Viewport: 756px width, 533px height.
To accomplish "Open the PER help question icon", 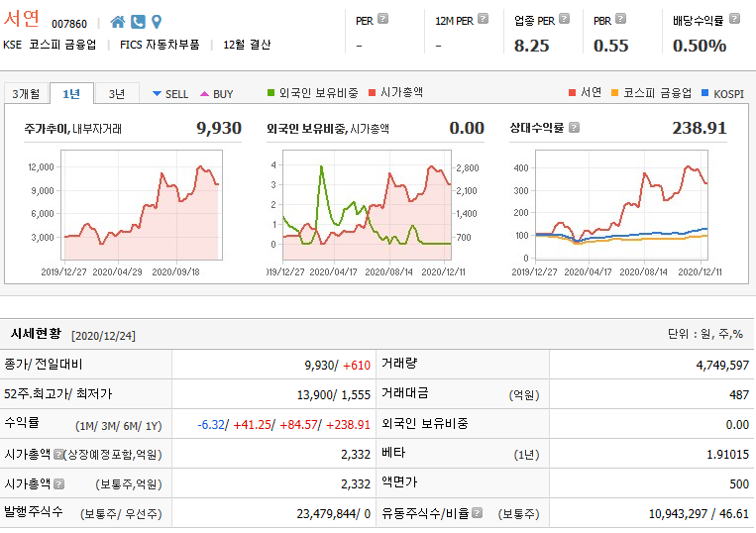I will (x=382, y=19).
